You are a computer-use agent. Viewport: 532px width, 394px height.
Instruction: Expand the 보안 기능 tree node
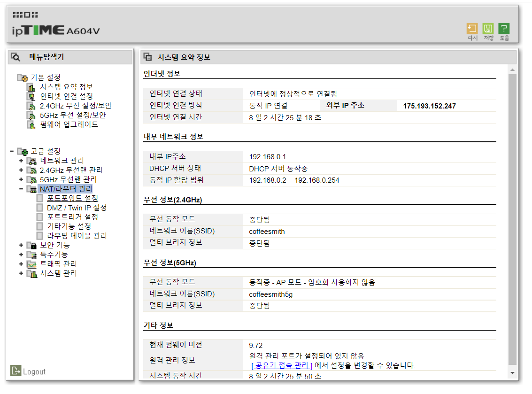[x=21, y=245]
